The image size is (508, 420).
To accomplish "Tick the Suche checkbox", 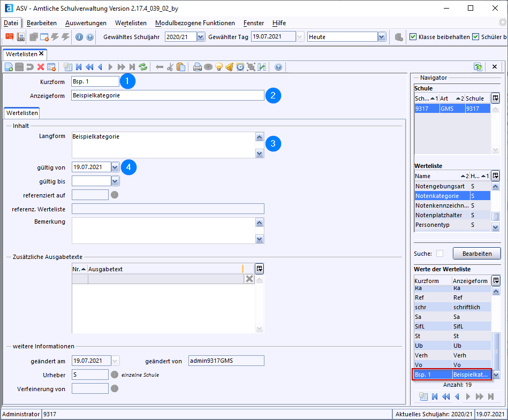I will click(x=439, y=254).
